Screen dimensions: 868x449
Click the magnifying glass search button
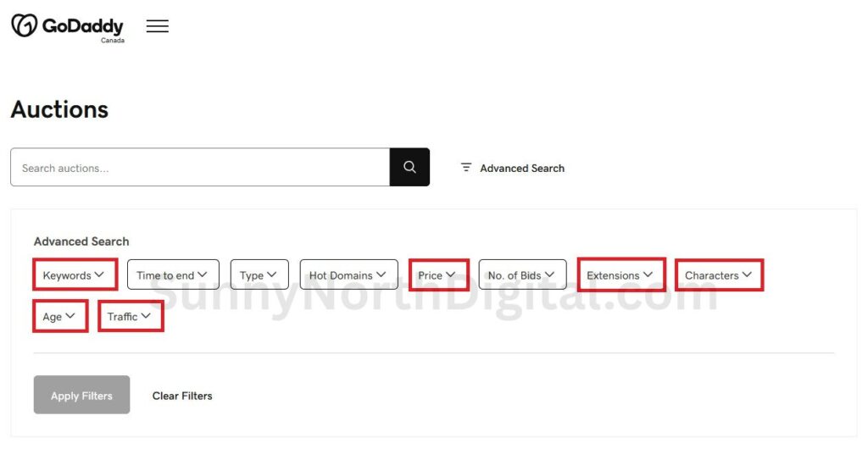point(409,168)
